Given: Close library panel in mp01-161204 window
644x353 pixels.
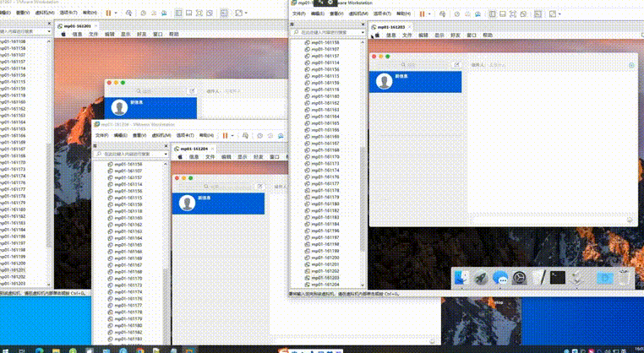Looking at the screenshot, I should coord(166,146).
